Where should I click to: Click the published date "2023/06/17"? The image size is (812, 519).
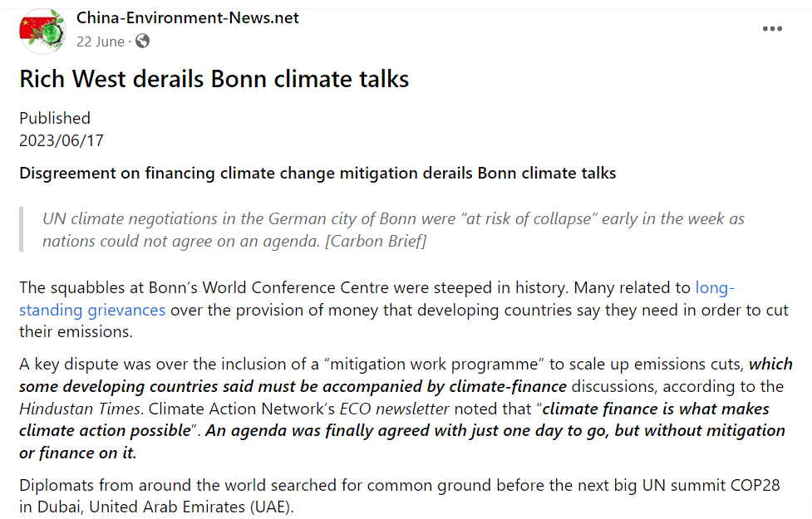(62, 140)
